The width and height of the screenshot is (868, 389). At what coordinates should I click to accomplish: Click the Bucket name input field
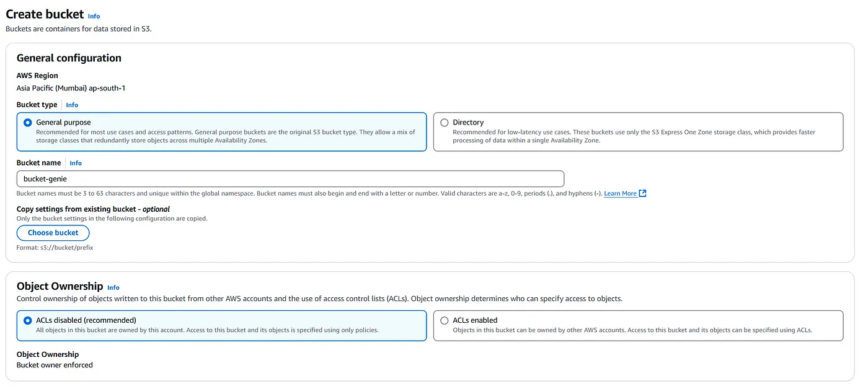point(290,179)
